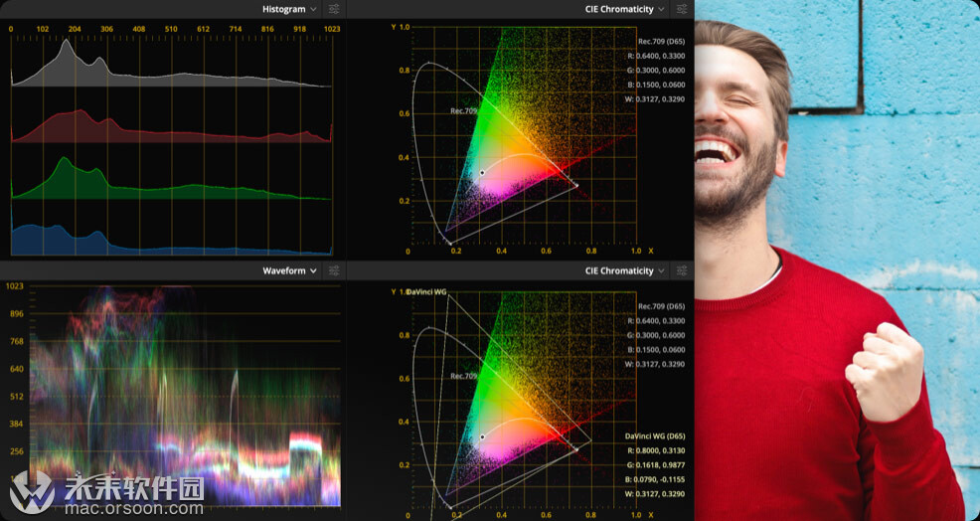Click the 102 histogram scale label
Viewport: 980px width, 521px height.
coord(43,29)
